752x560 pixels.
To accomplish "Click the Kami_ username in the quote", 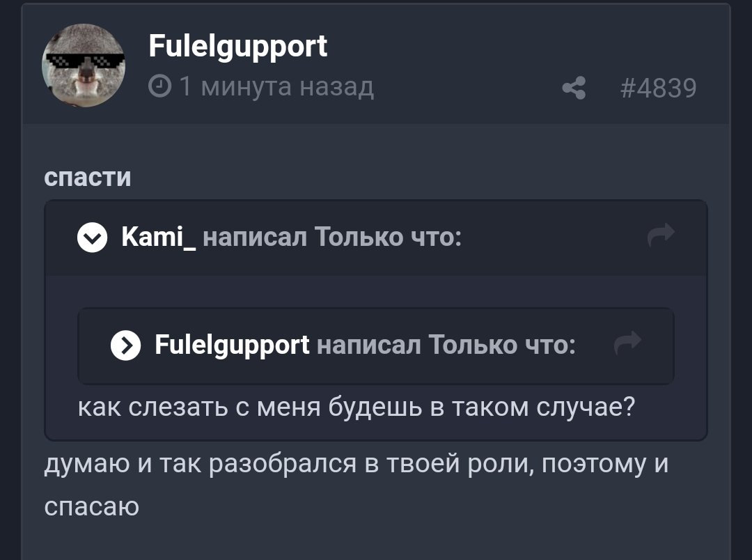I will click(x=159, y=238).
